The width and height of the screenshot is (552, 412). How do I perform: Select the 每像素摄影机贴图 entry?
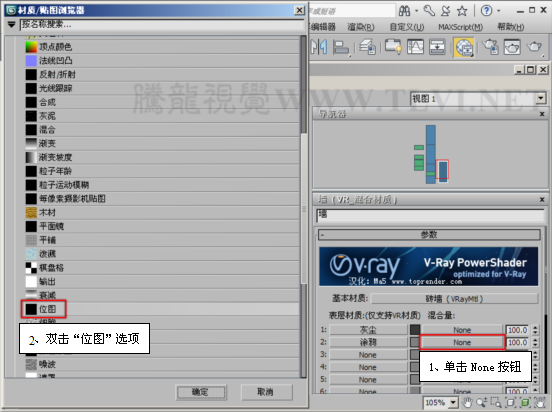[x=162, y=199]
